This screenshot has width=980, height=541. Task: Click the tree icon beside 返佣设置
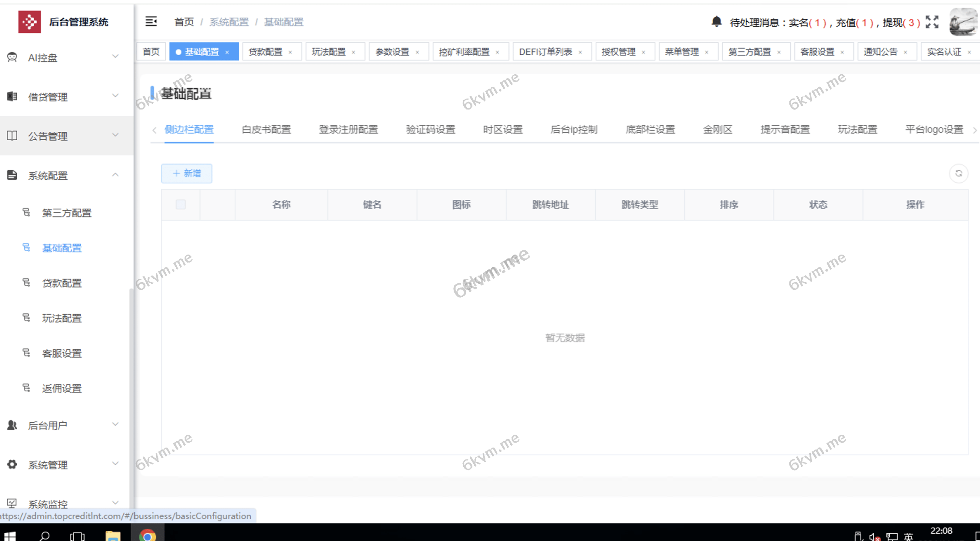[x=26, y=388]
